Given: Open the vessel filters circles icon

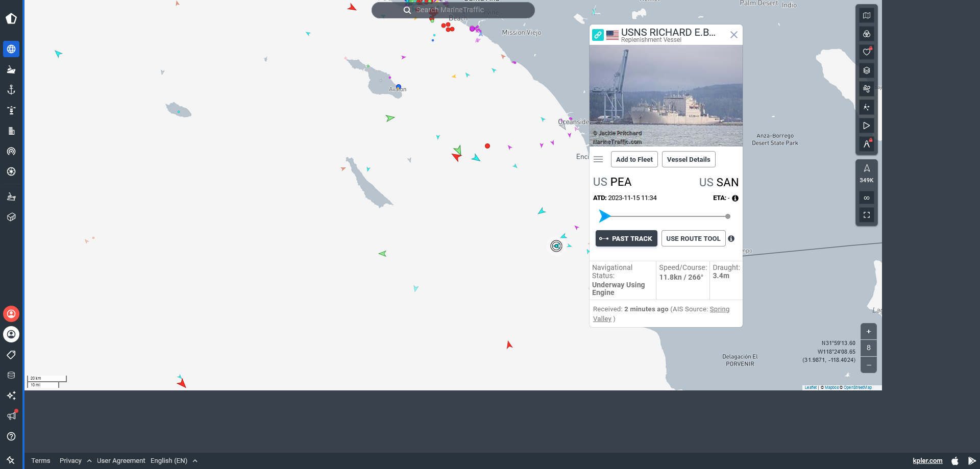Looking at the screenshot, I should (x=867, y=34).
